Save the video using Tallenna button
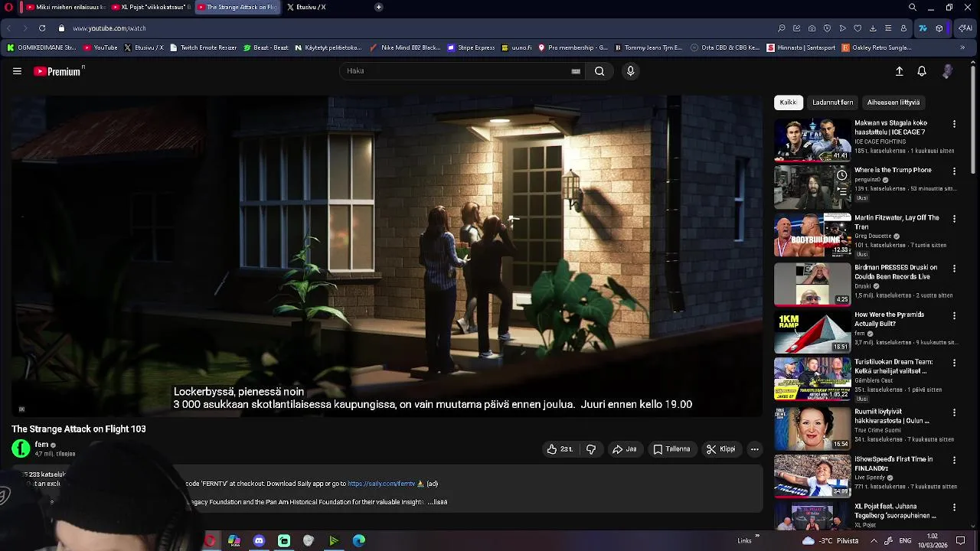Image resolution: width=980 pixels, height=551 pixels. coord(672,449)
